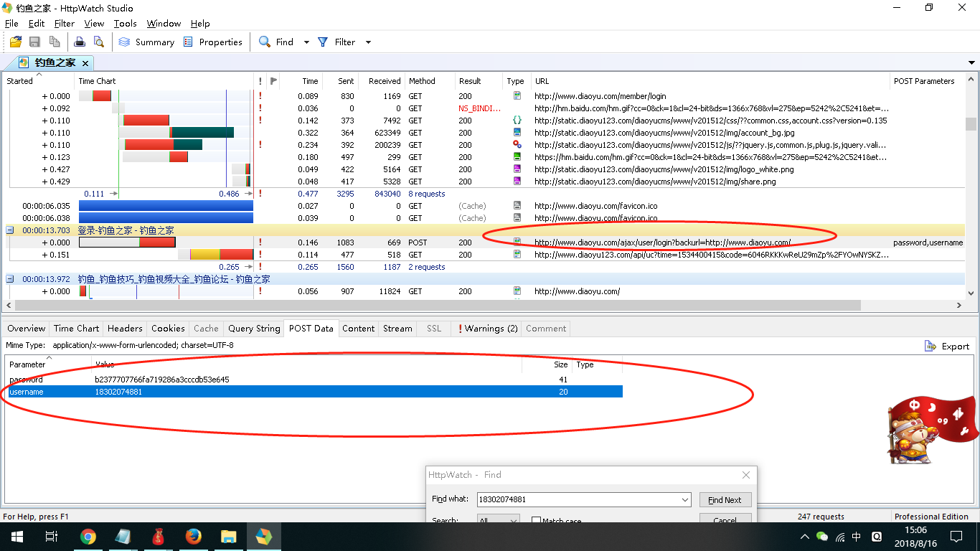The height and width of the screenshot is (551, 980).
Task: Open Firefox from the Windows taskbar
Action: click(x=193, y=537)
